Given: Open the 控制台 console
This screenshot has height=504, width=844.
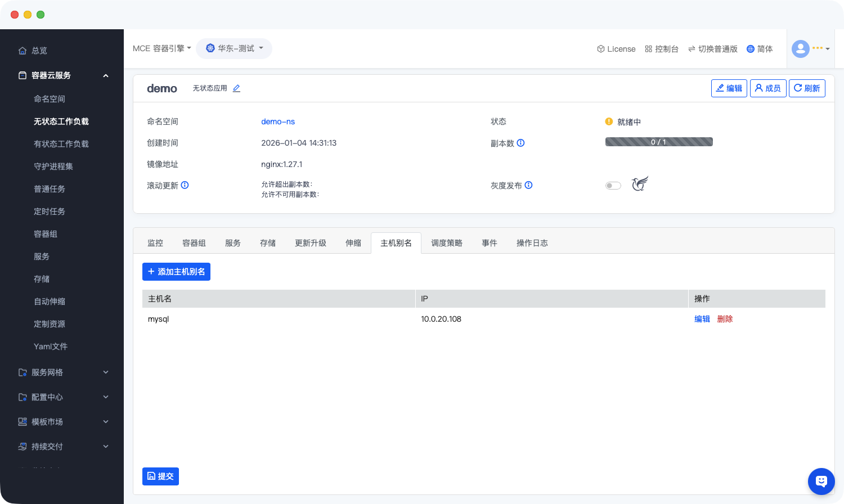Looking at the screenshot, I should pyautogui.click(x=662, y=49).
